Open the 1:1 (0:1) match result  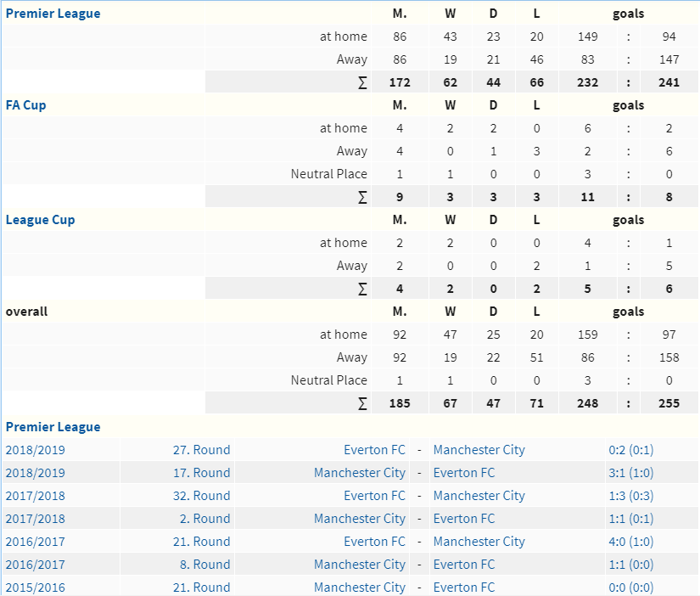630,519
